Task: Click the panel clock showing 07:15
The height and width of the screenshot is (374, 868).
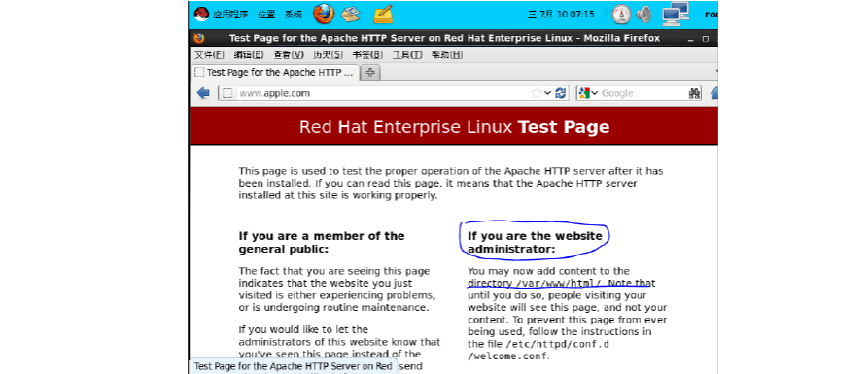Action: [x=561, y=15]
